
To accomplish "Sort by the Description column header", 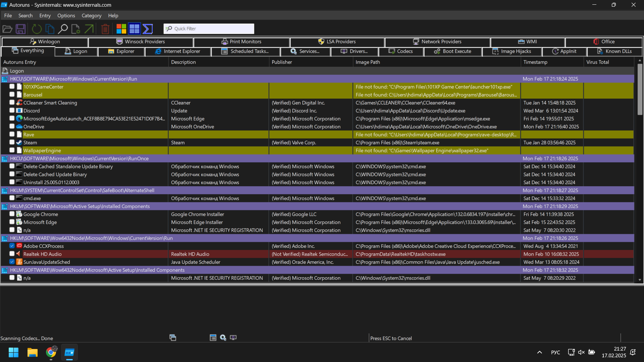I will pyautogui.click(x=218, y=62).
